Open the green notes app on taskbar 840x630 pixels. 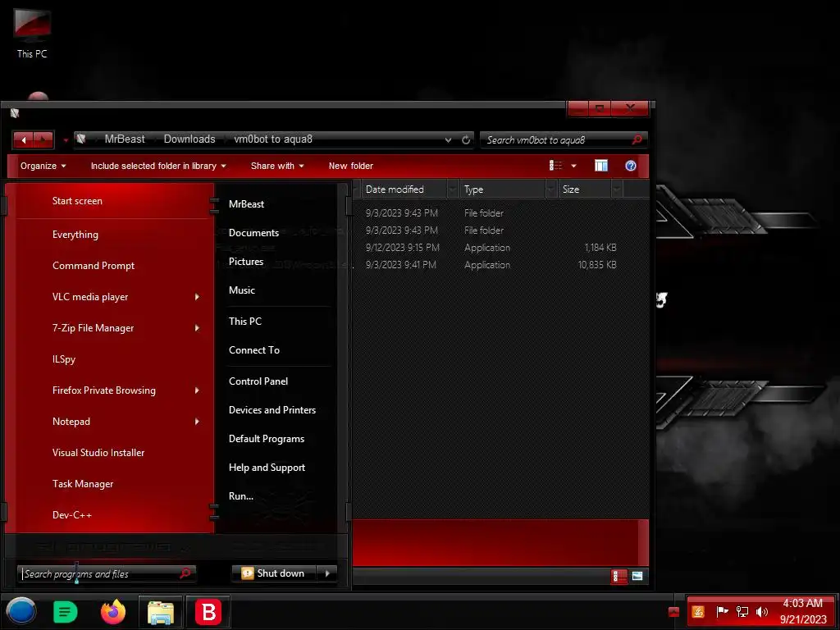66,612
